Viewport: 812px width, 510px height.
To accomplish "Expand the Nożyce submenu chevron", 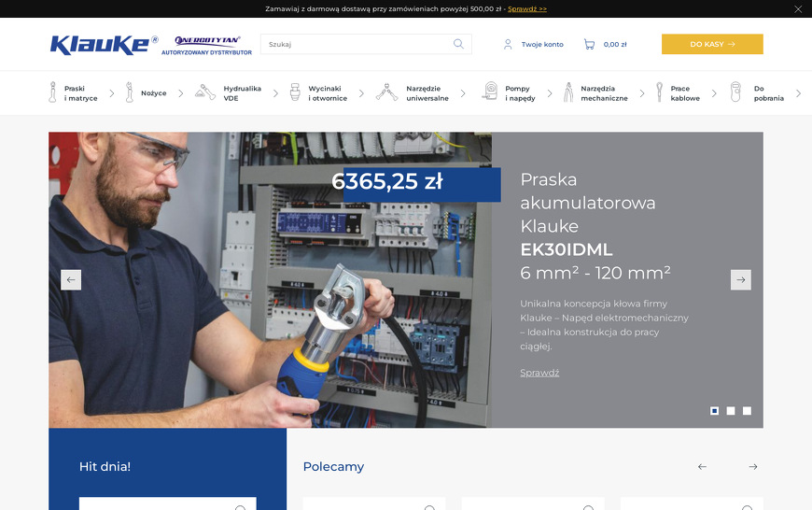I will 181,93.
